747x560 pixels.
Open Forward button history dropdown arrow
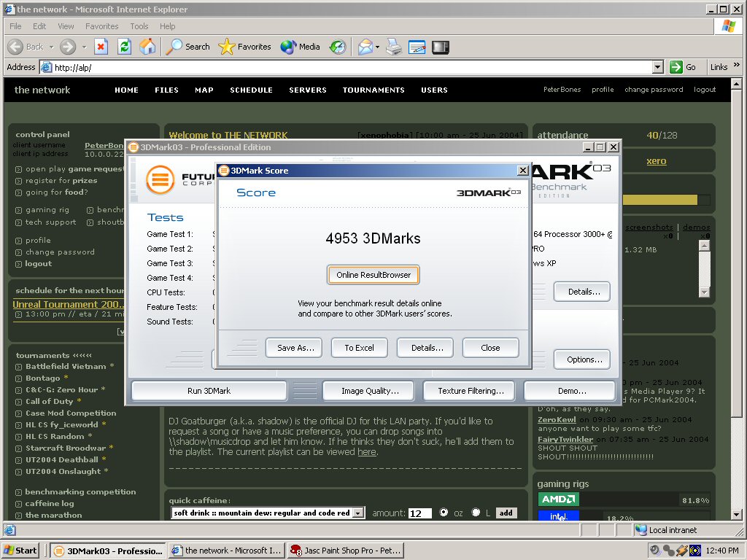(85, 47)
